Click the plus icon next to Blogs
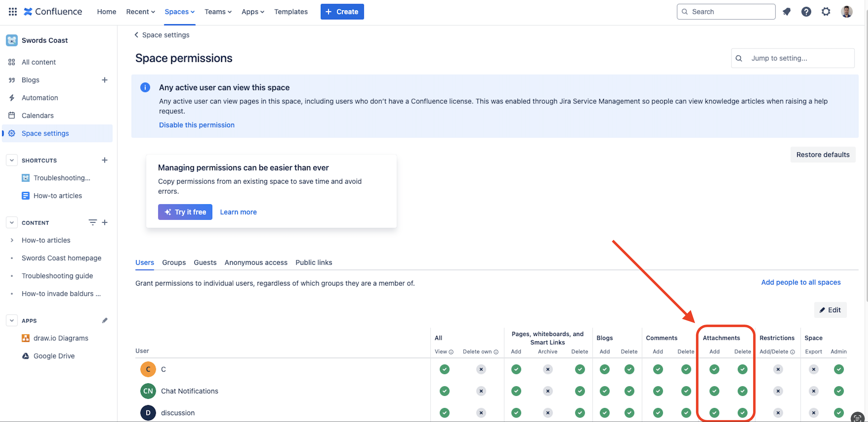The width and height of the screenshot is (868, 422). click(x=105, y=80)
